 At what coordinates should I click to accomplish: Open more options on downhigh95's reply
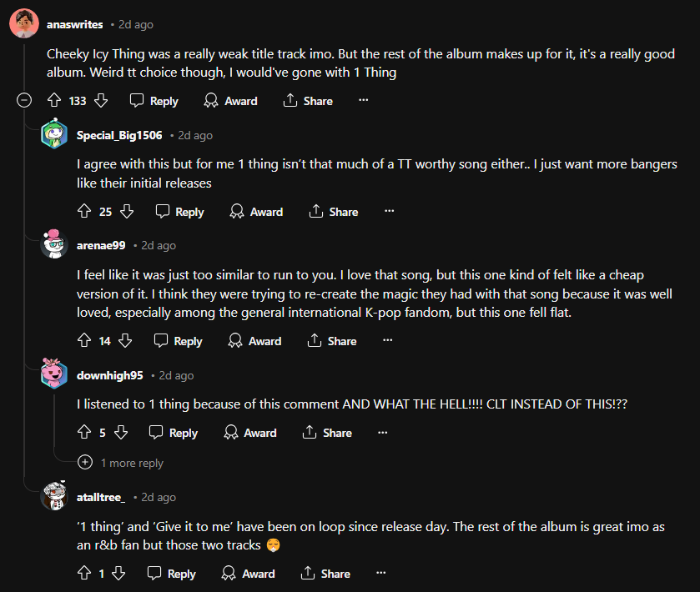pos(383,433)
